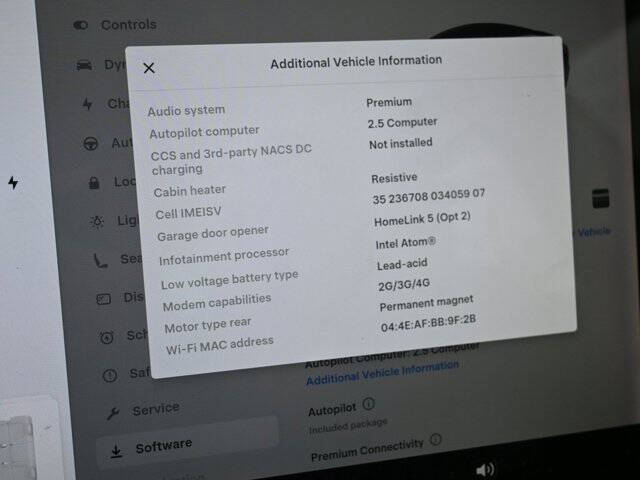Select the 'Infotainment processor' label
Viewport: 640px width, 480px height.
tap(224, 256)
